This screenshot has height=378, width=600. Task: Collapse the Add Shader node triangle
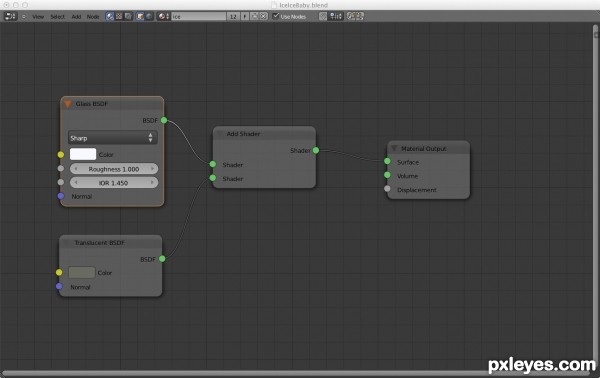[x=220, y=134]
